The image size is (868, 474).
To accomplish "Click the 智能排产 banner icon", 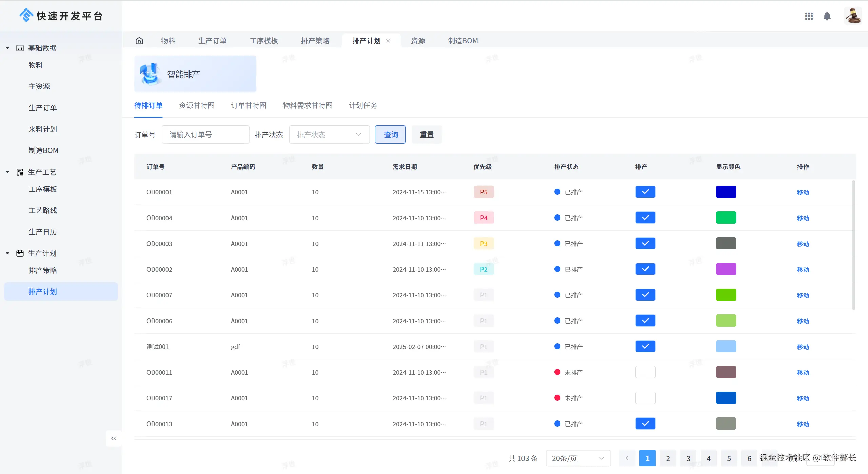I will pyautogui.click(x=150, y=74).
